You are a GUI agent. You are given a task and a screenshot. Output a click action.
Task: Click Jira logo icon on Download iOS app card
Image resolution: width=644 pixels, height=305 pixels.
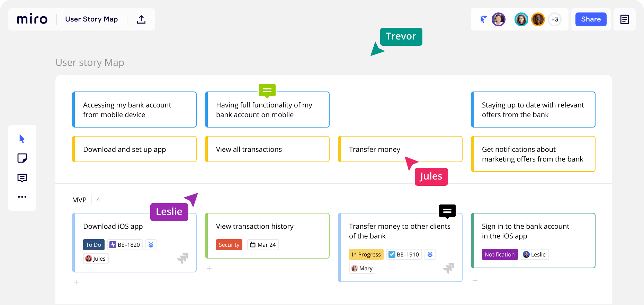183,258
